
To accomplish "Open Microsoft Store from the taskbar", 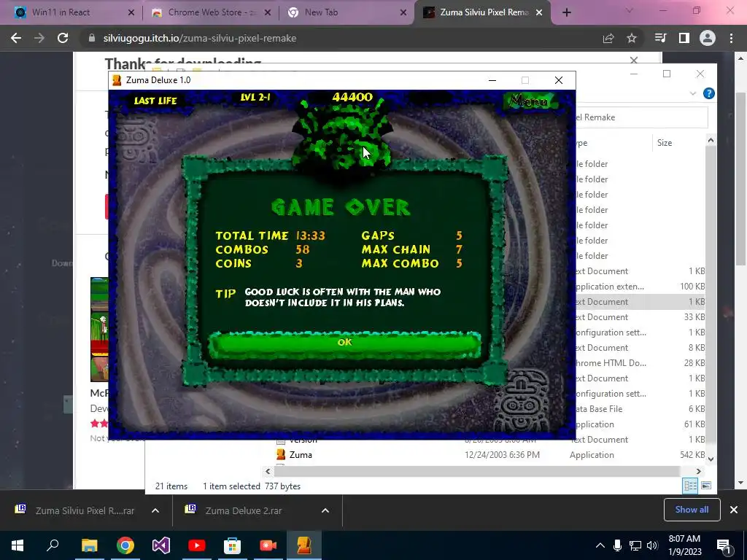I will pyautogui.click(x=233, y=545).
